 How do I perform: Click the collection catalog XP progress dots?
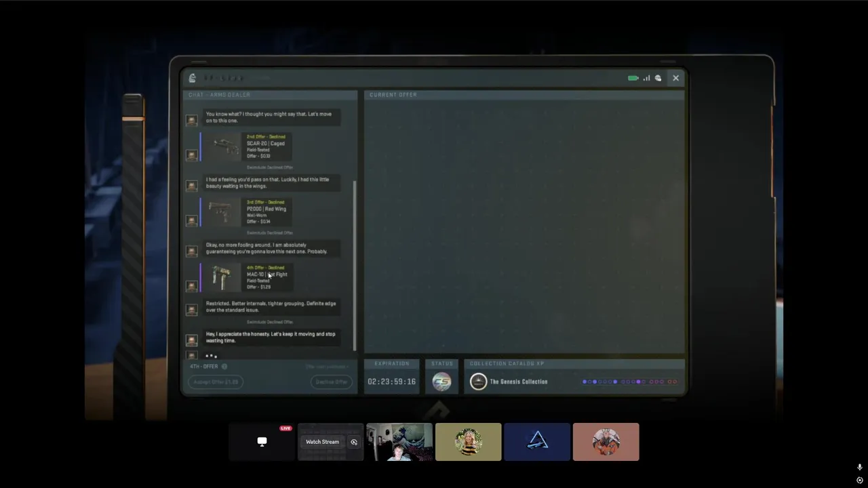coord(630,382)
